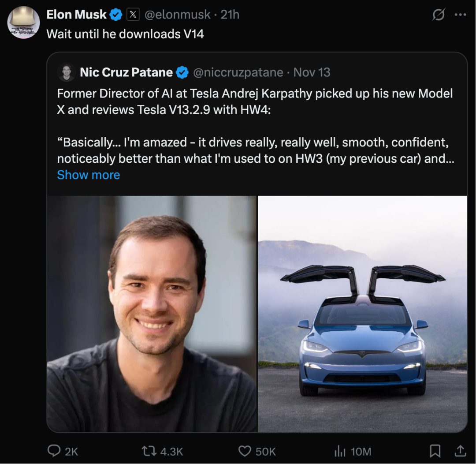476x464 pixels.
Task: Open view analytics bar chart icon
Action: (340, 451)
